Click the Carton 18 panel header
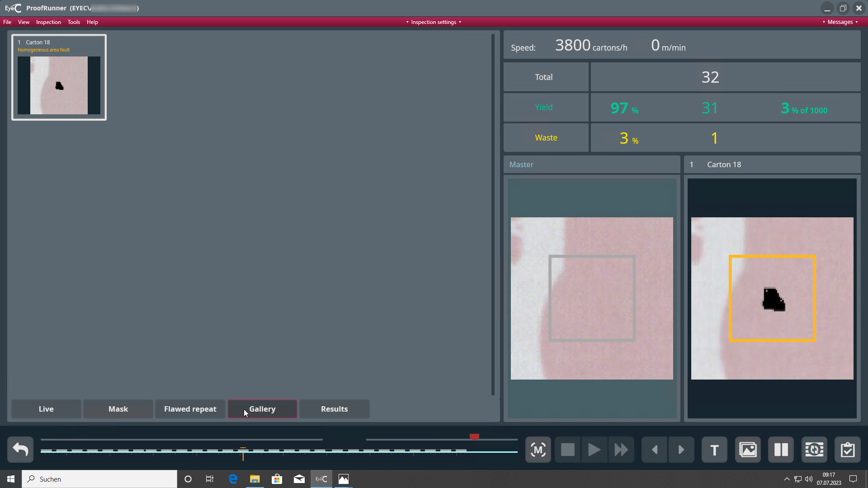This screenshot has height=488, width=868. [x=772, y=164]
